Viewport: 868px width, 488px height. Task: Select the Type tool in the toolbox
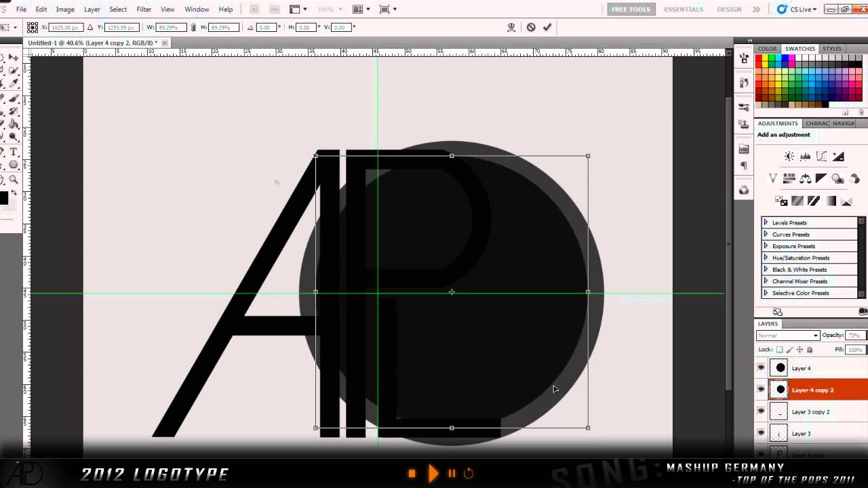pos(13,152)
